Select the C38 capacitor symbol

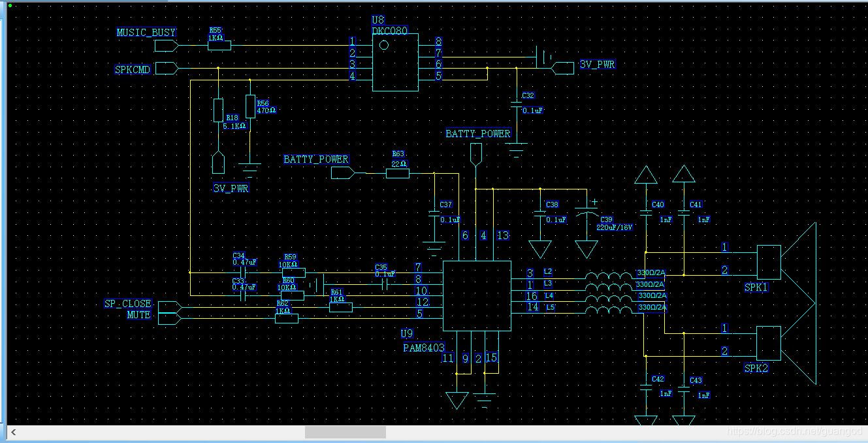click(x=540, y=214)
